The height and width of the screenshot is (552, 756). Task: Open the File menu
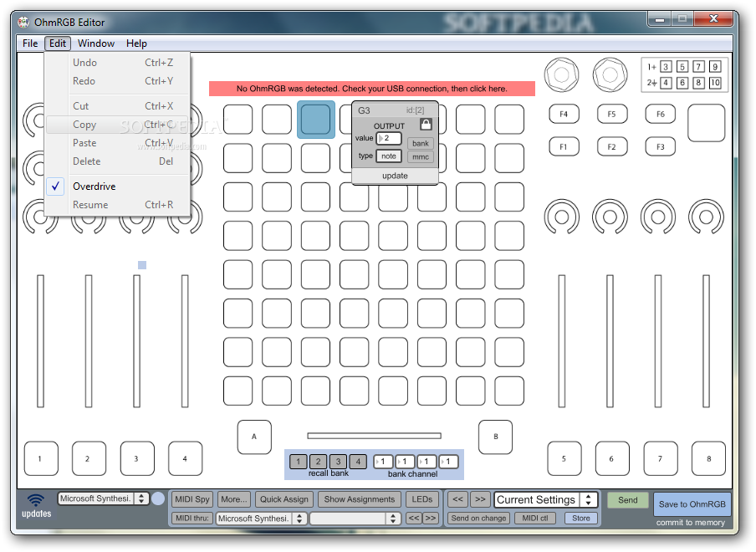30,43
